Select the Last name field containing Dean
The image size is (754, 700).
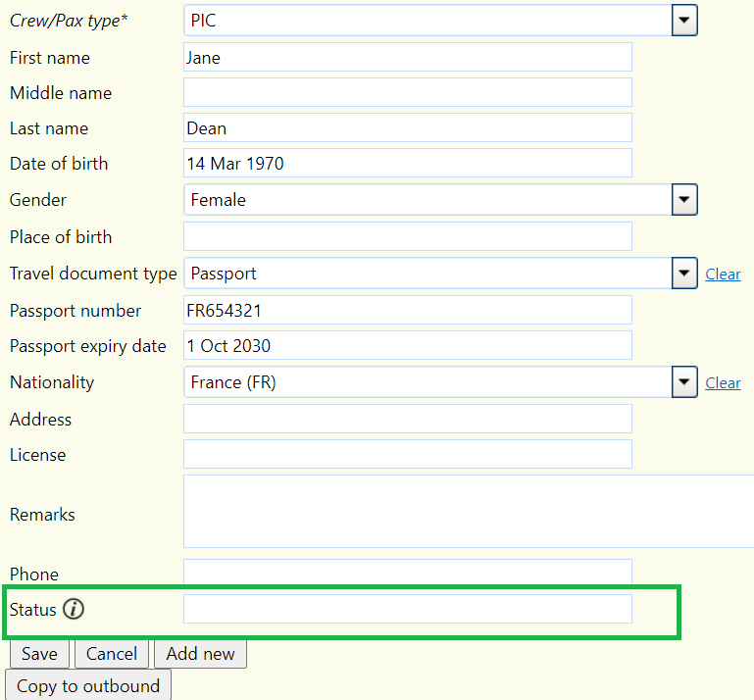(408, 127)
